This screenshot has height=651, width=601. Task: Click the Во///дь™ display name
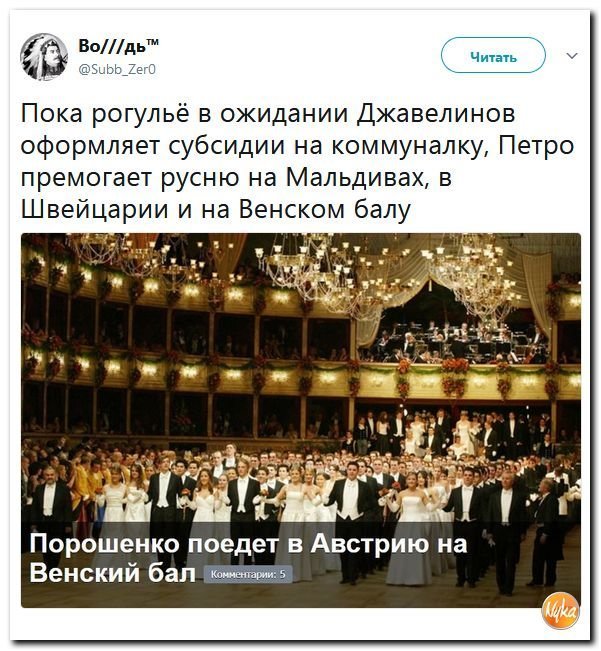point(118,45)
